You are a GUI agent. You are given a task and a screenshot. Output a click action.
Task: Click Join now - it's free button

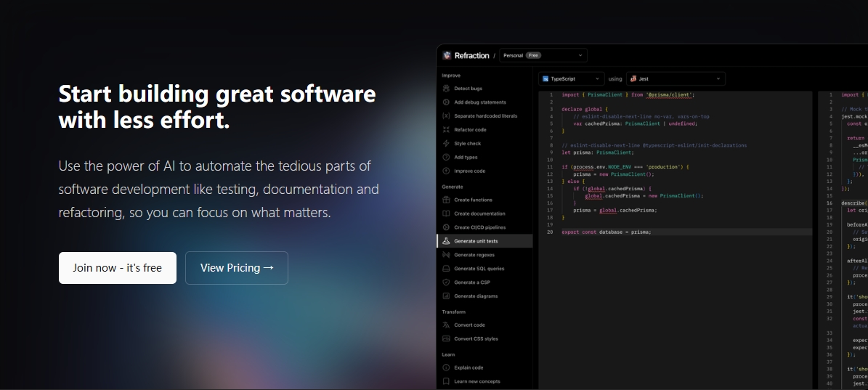(x=118, y=268)
